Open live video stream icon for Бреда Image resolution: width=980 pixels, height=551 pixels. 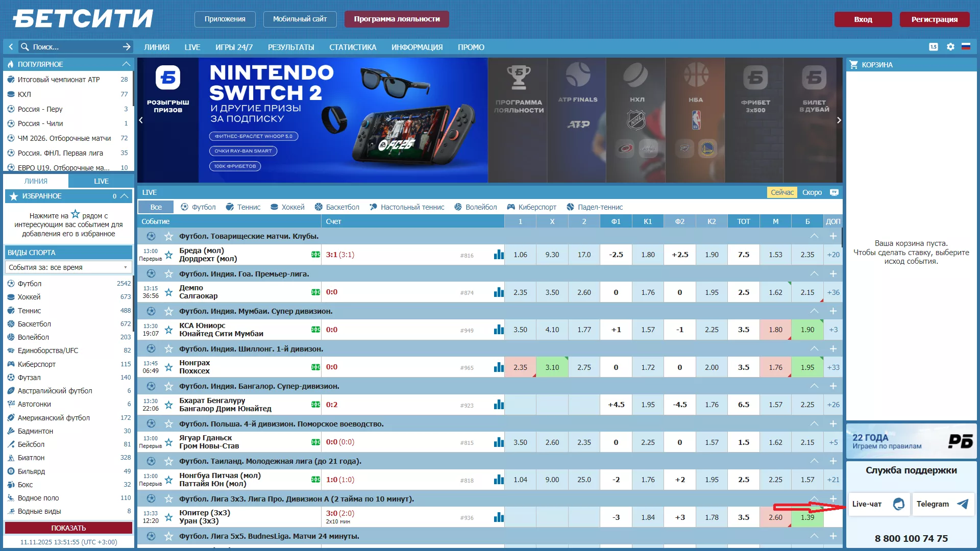(316, 255)
